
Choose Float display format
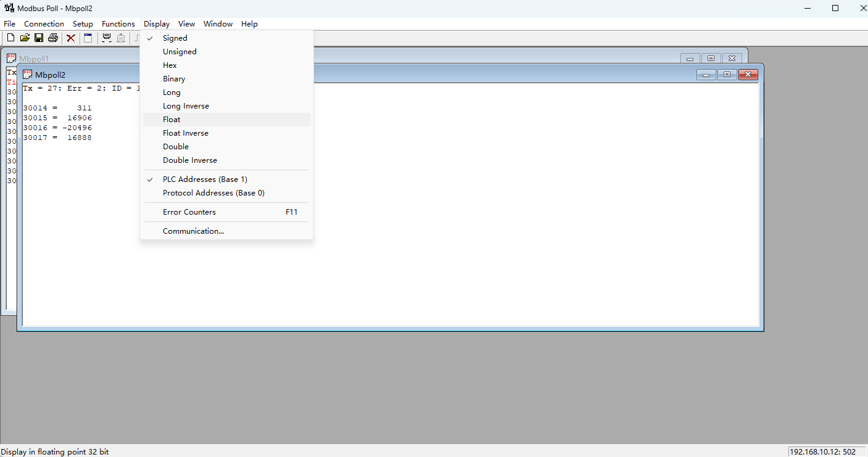[172, 120]
